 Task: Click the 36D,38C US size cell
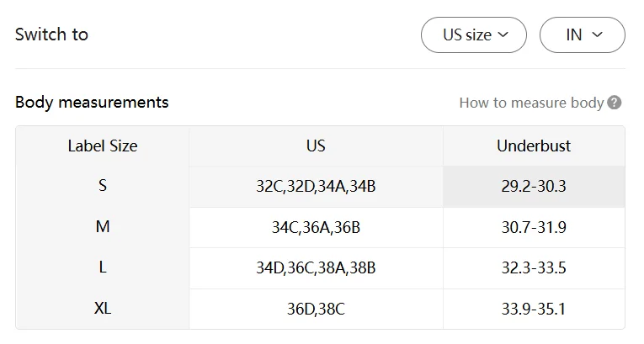[x=316, y=309]
